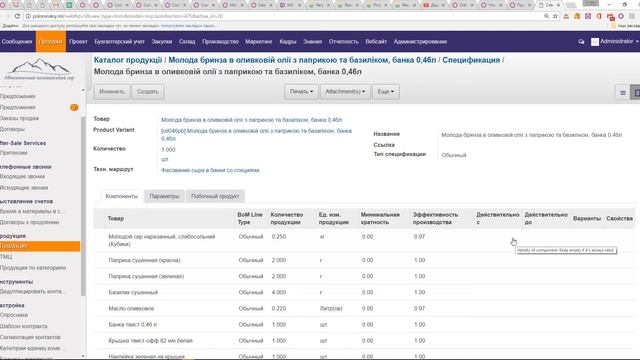Viewport: 640px width, 360px height.
Task: Click the red extension icon with the badge
Action: click(610, 17)
